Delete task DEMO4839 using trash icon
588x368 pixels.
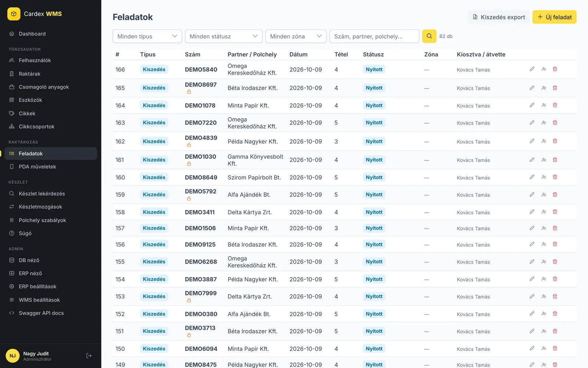(x=555, y=141)
